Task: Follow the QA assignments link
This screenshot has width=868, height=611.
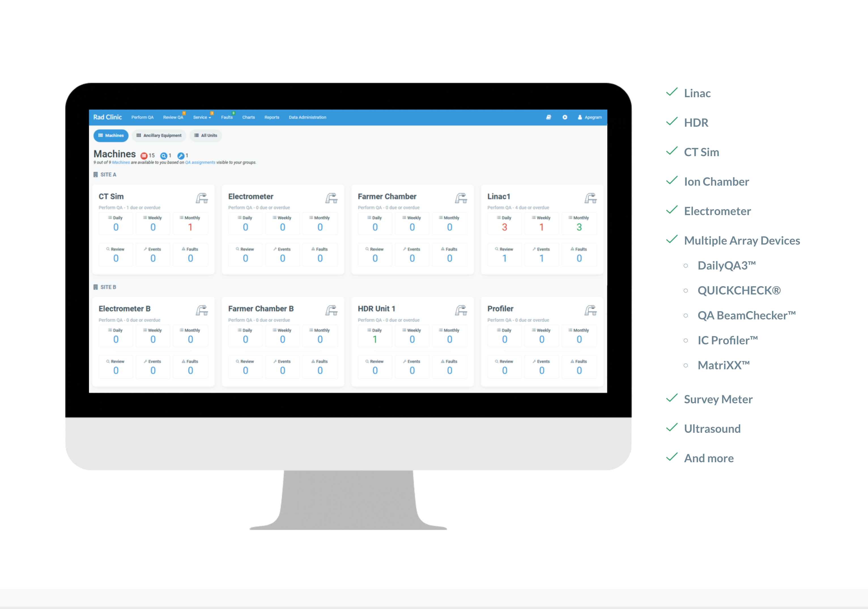Action: (200, 163)
